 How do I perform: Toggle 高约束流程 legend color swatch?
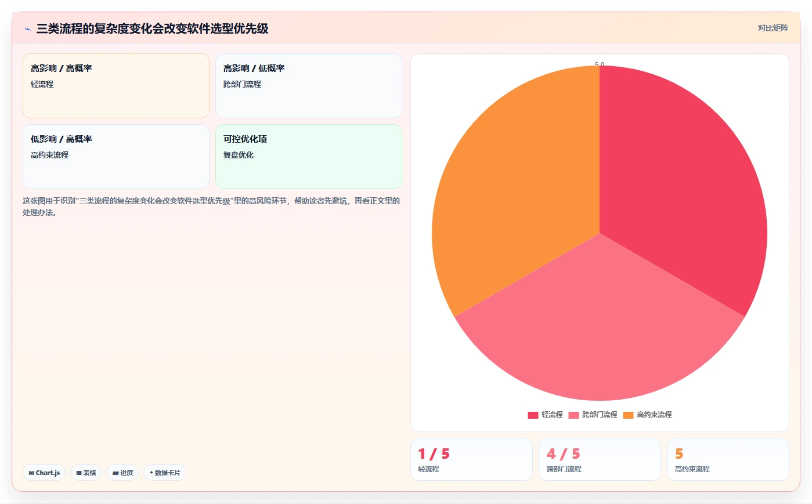click(x=628, y=415)
